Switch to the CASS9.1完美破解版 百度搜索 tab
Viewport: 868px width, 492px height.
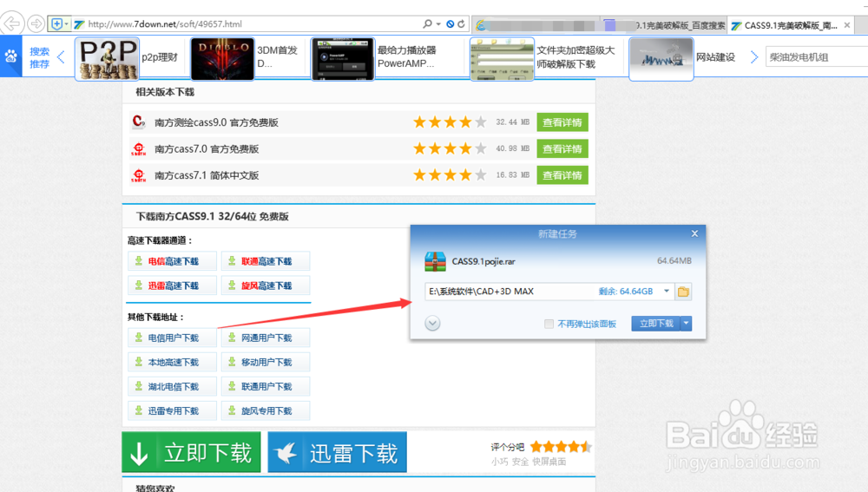(x=664, y=25)
